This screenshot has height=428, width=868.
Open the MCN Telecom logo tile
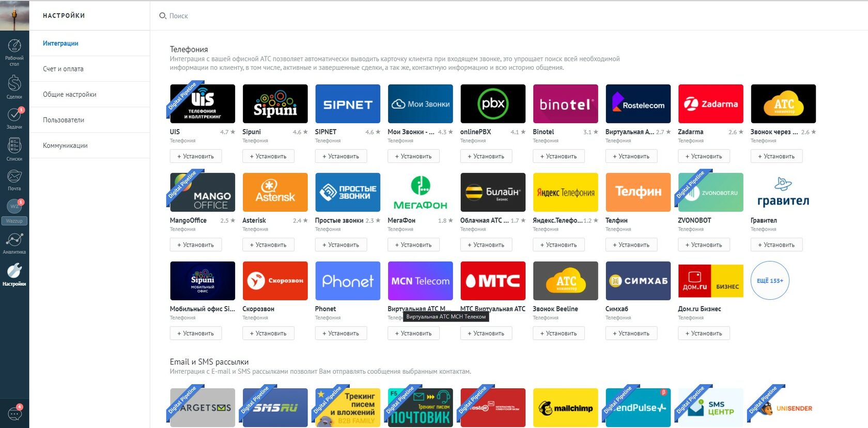pyautogui.click(x=420, y=281)
